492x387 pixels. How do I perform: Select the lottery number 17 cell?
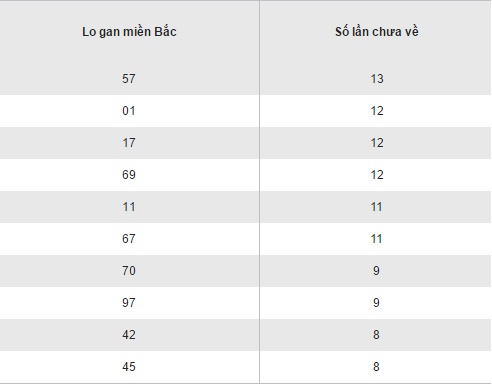pos(129,143)
